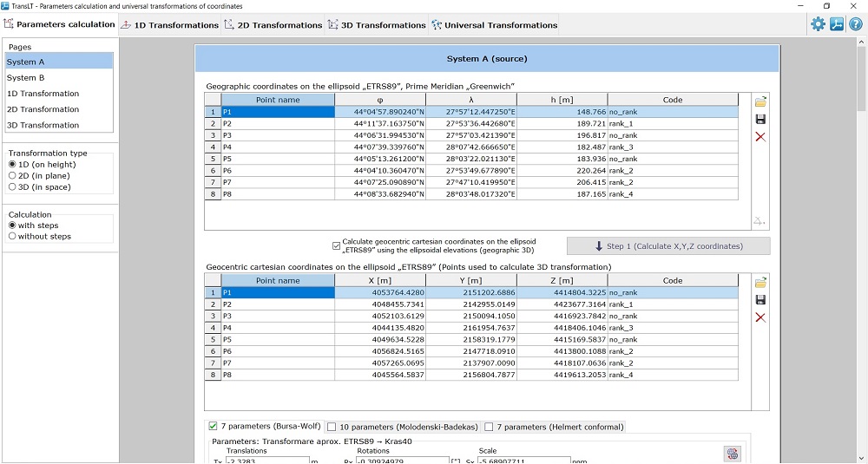868x464 pixels.
Task: Select 1D Transformation page
Action: click(x=59, y=94)
